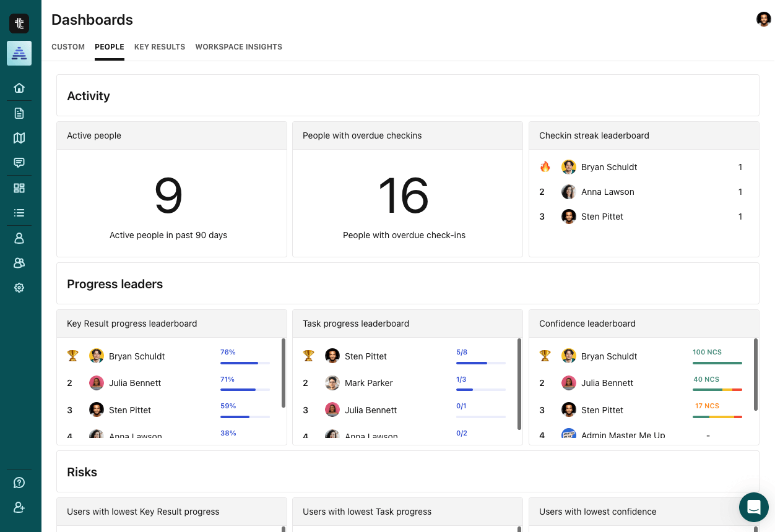Switch to the Custom tab

pyautogui.click(x=68, y=47)
